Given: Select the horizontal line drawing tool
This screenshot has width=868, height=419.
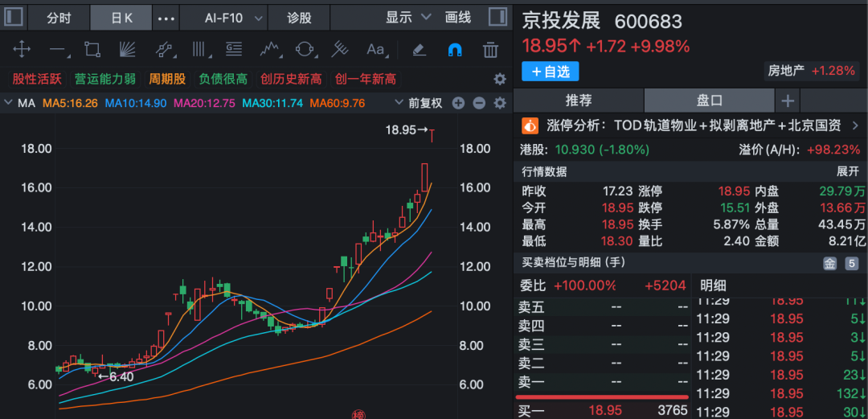Looking at the screenshot, I should 58,50.
